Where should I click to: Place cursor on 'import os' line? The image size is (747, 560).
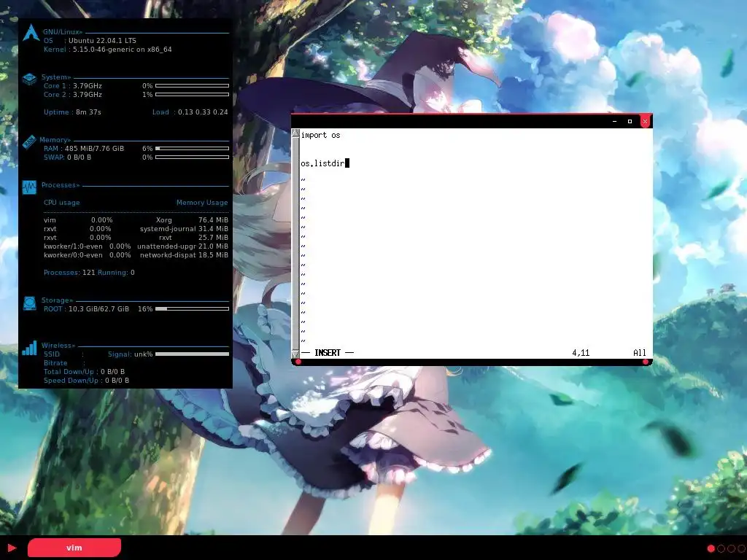point(321,135)
